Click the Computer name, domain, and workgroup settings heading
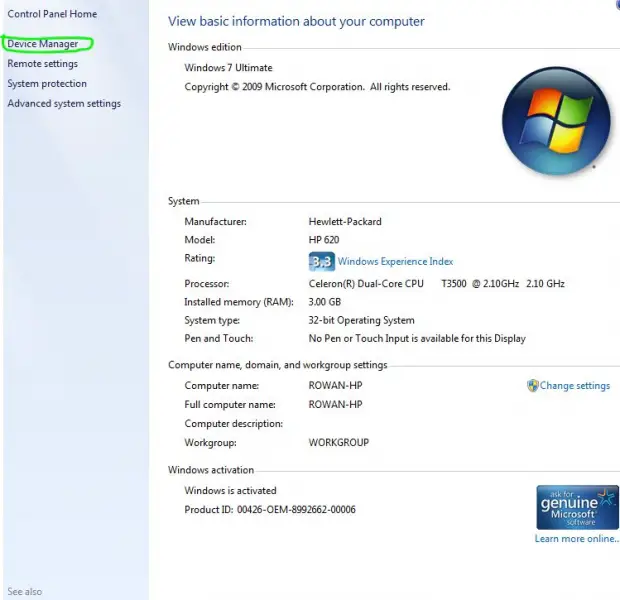 click(278, 365)
